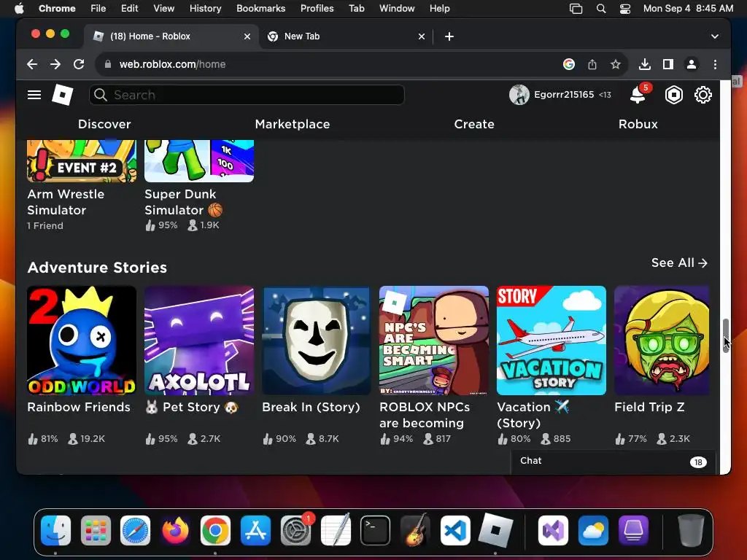Image resolution: width=747 pixels, height=560 pixels.
Task: Click the page vertical scrollbar thumb
Action: [726, 335]
